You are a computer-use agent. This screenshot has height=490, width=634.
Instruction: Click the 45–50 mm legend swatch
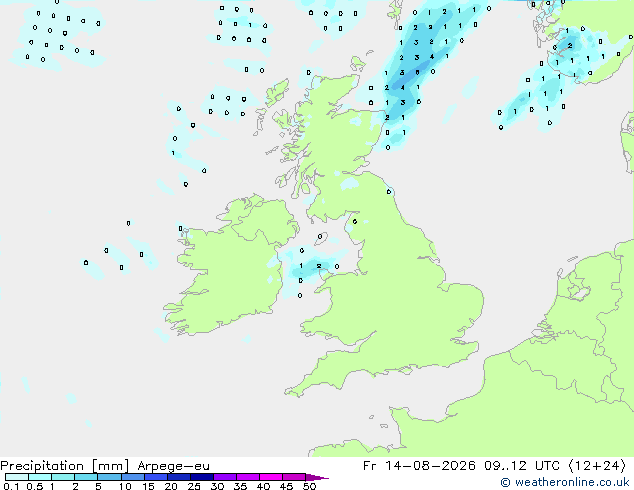pos(294,477)
